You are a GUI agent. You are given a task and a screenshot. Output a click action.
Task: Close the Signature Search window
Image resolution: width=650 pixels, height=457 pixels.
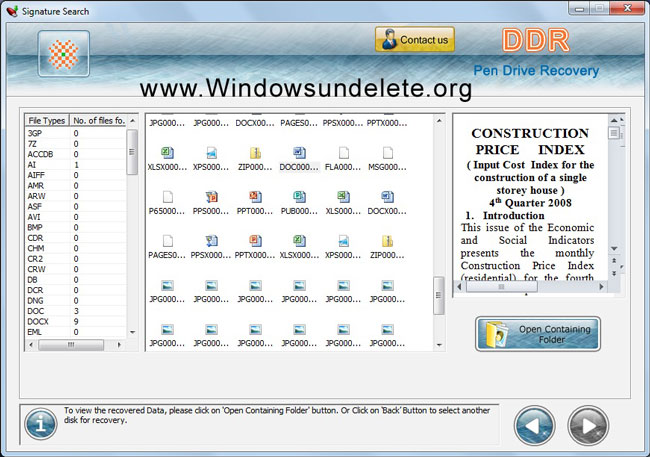tap(628, 8)
